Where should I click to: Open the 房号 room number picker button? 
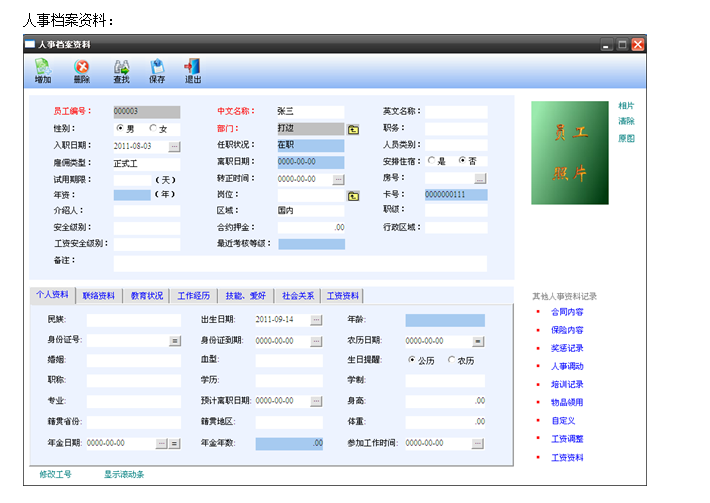[x=480, y=179]
